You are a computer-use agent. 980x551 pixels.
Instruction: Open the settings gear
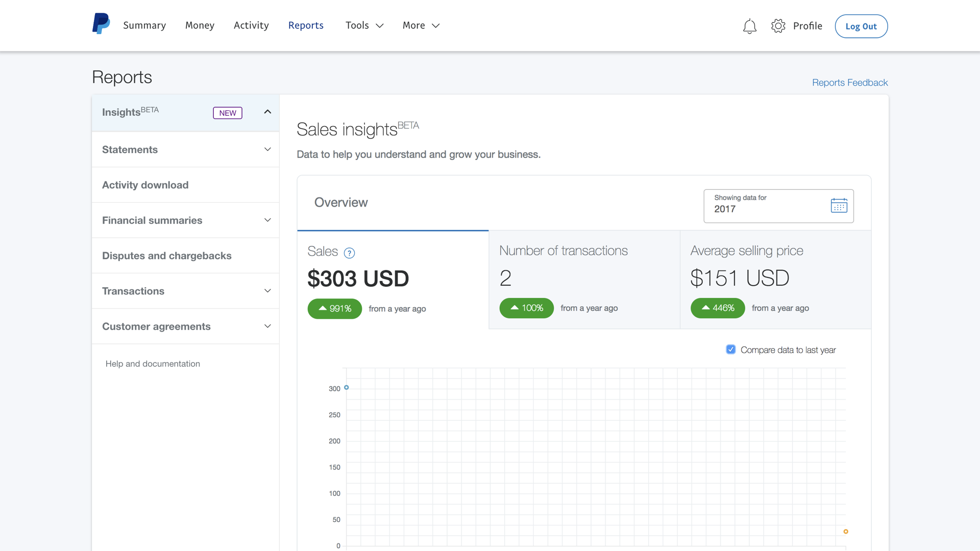click(778, 26)
